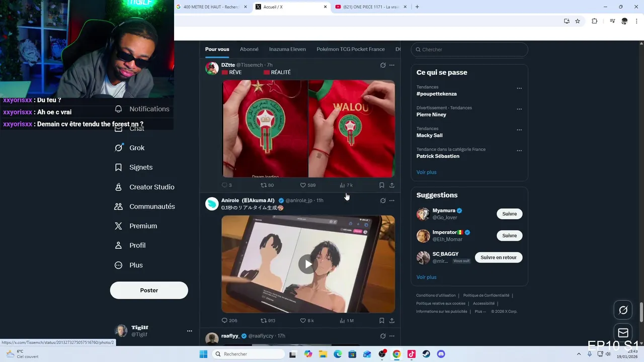The width and height of the screenshot is (644, 362).
Task: Open options for Macky Sall trend
Action: point(519,130)
